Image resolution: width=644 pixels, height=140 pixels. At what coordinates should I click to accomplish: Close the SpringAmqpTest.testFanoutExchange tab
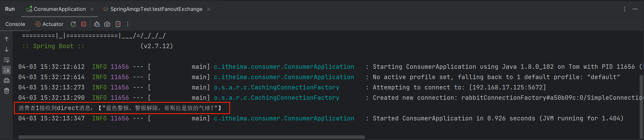click(209, 9)
